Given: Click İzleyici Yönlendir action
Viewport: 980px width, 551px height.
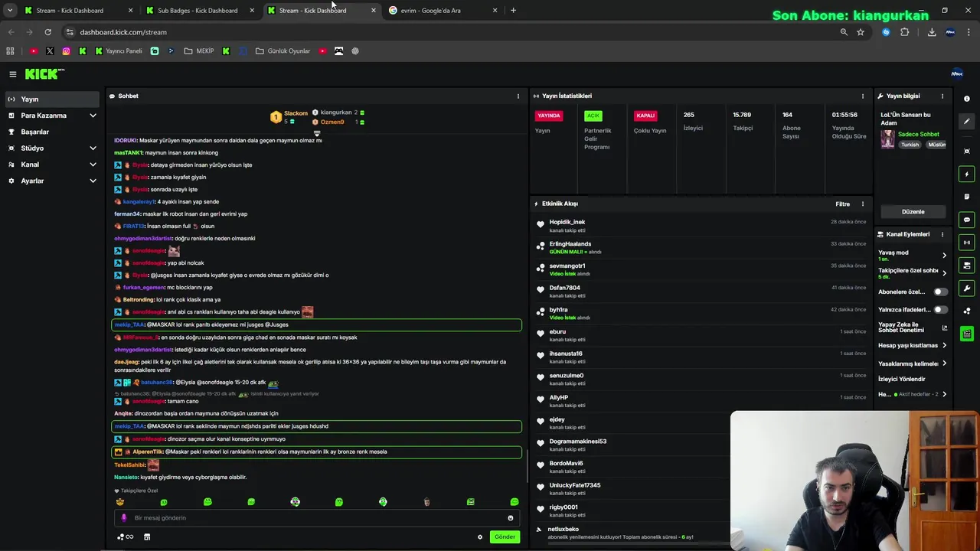Looking at the screenshot, I should (x=901, y=380).
